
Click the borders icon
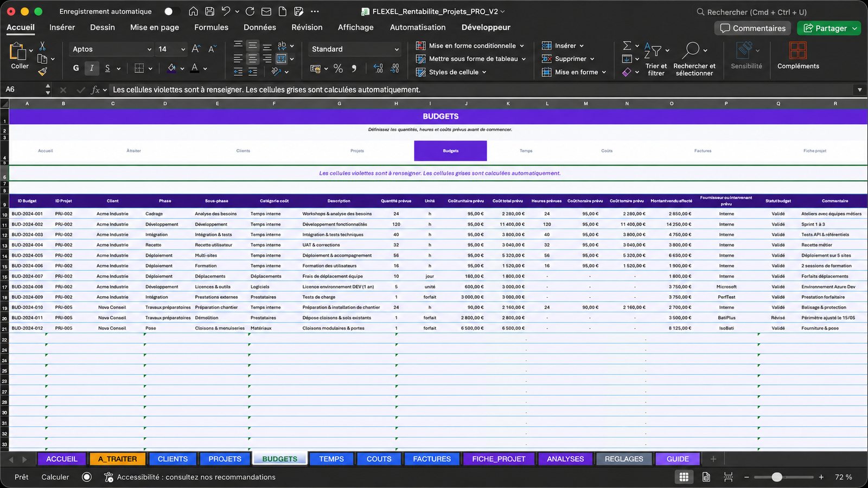tap(139, 68)
